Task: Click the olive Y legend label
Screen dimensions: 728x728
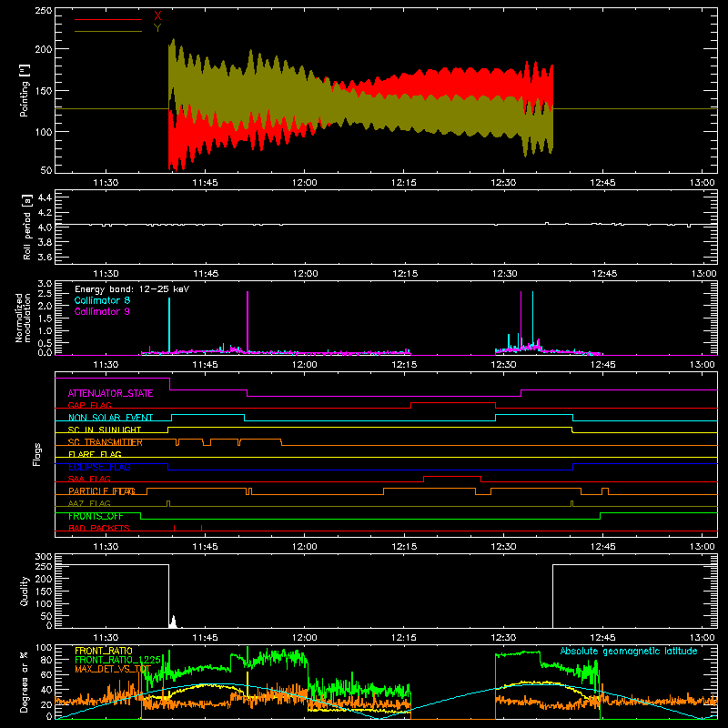Action: (x=157, y=28)
